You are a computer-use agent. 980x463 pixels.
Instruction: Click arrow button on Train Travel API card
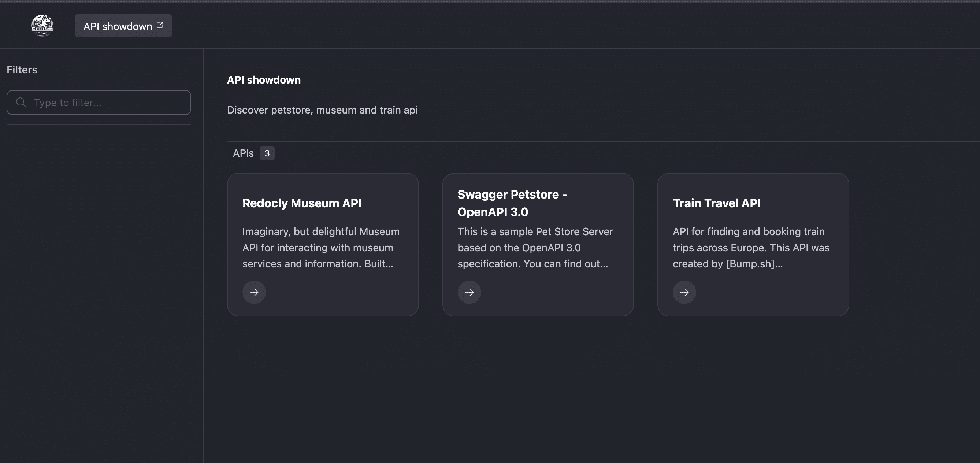click(684, 292)
